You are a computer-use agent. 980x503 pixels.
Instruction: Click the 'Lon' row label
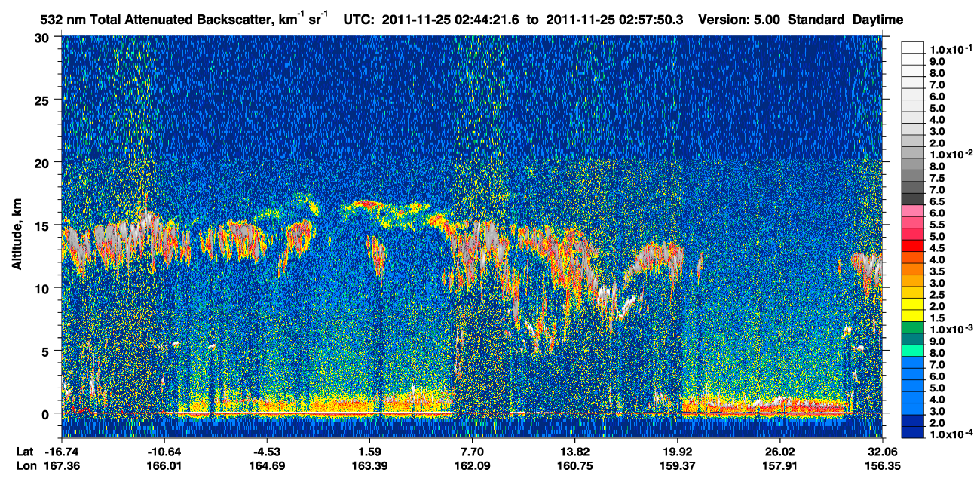(x=26, y=465)
